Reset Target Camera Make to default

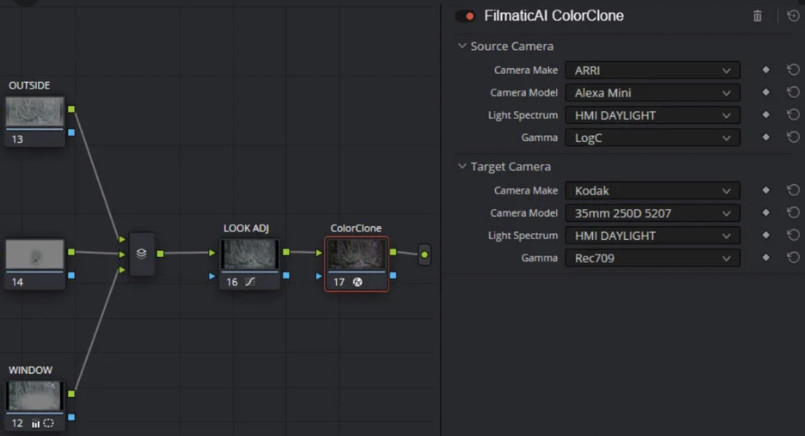tap(793, 190)
